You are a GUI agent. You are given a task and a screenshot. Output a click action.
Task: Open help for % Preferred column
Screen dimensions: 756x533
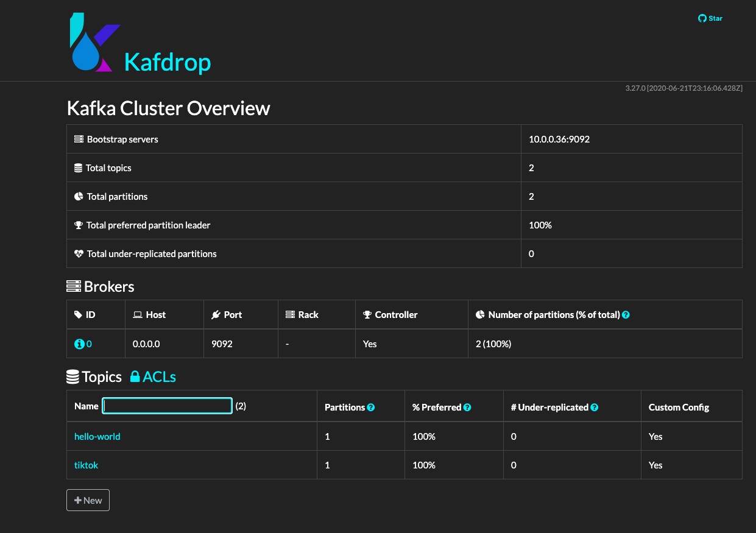pyautogui.click(x=466, y=407)
